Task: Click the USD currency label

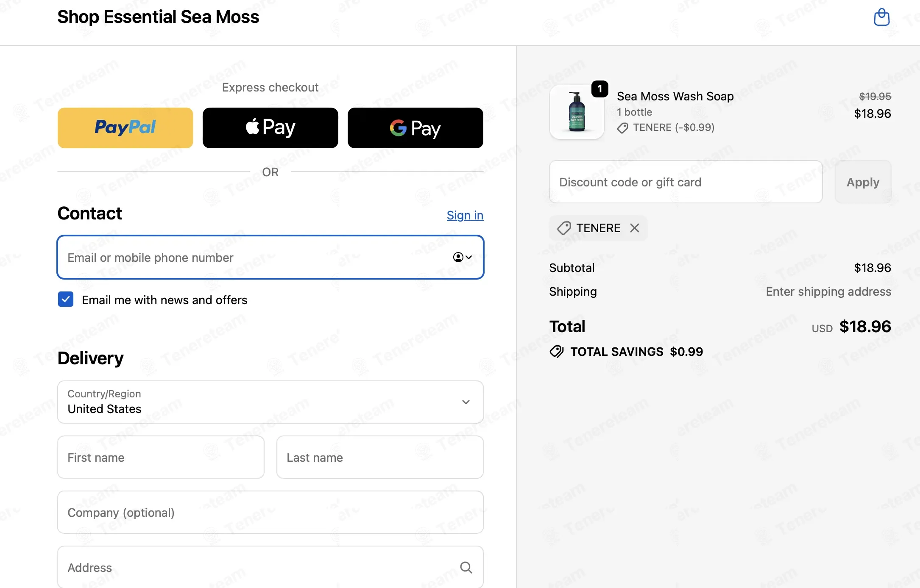Action: point(822,328)
